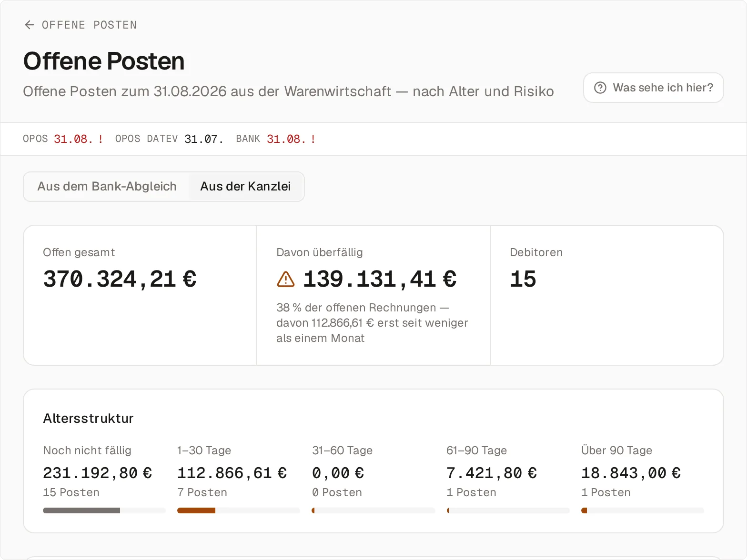Image resolution: width=747 pixels, height=560 pixels.
Task: Click the '15 Posten' count label
Action: tap(71, 492)
